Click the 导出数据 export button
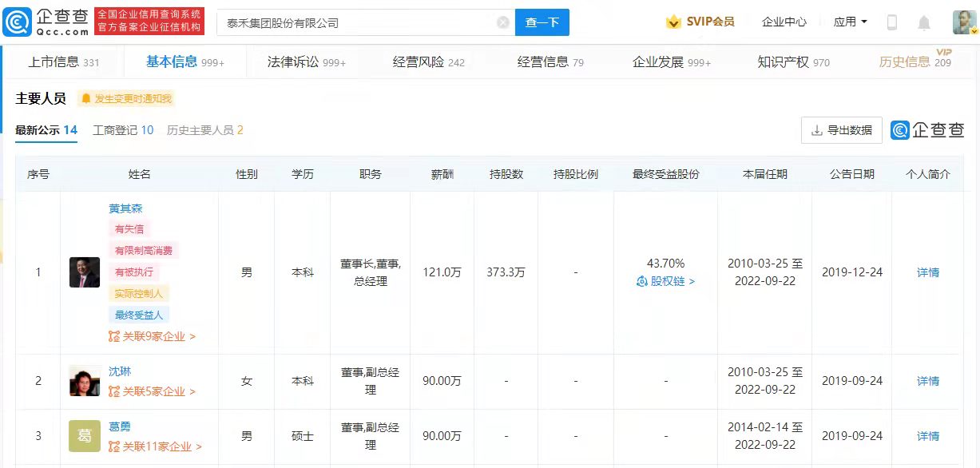Screen dimensions: 980x468 [842, 130]
